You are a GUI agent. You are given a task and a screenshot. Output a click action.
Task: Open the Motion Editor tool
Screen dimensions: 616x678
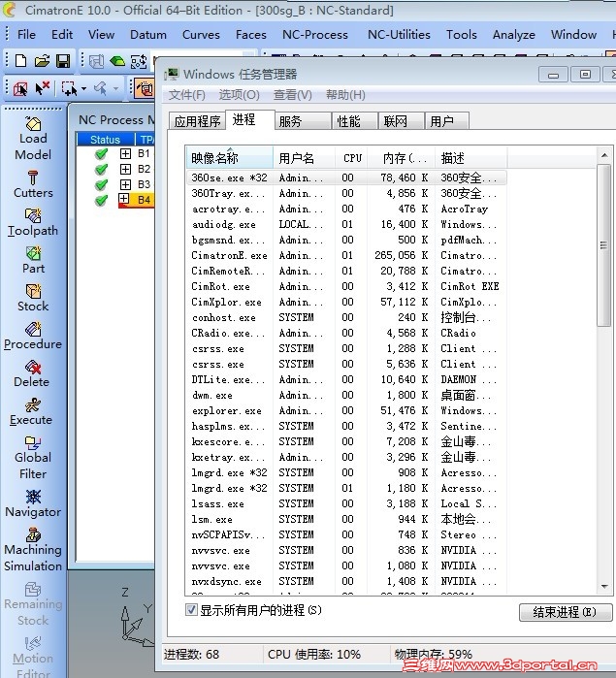click(33, 659)
